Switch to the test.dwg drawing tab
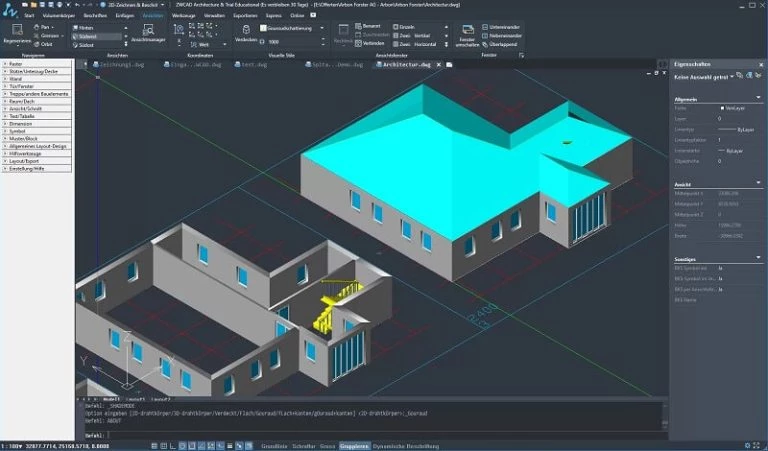Screen dimensions: 768x451 coord(251,64)
